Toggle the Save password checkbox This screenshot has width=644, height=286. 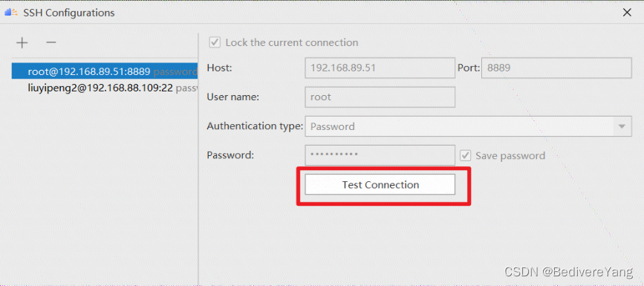pyautogui.click(x=465, y=156)
